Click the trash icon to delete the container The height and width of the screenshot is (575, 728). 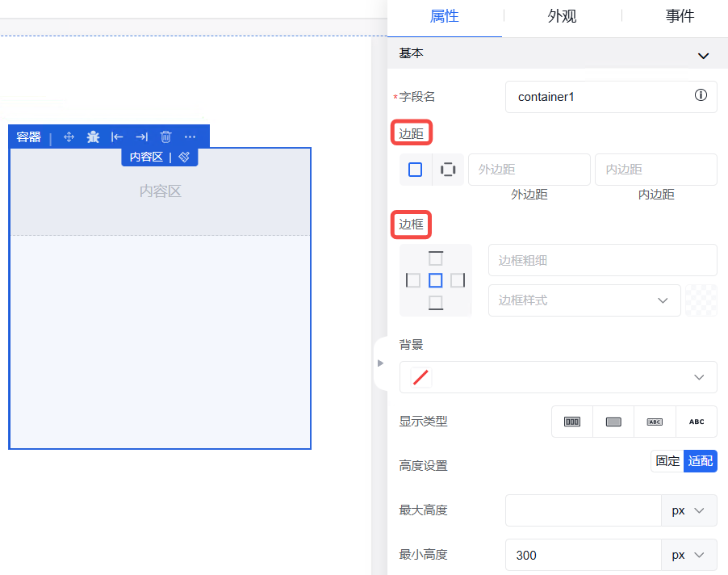click(165, 137)
